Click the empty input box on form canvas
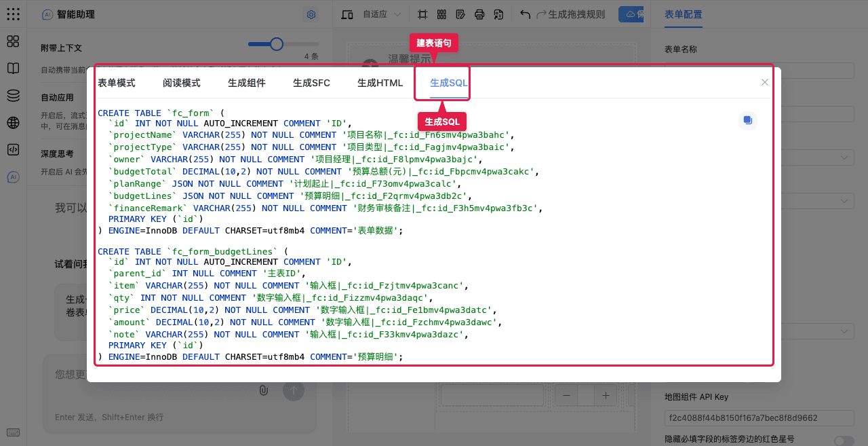This screenshot has height=446, width=868. 492,395
